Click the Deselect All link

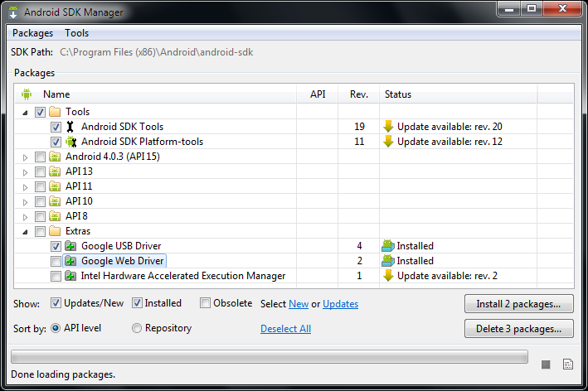[x=285, y=329]
